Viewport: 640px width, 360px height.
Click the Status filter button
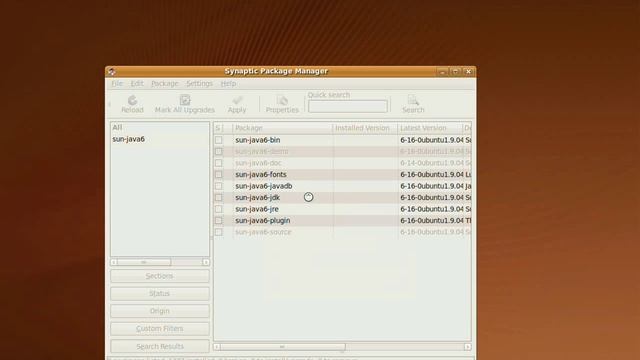[x=160, y=293]
